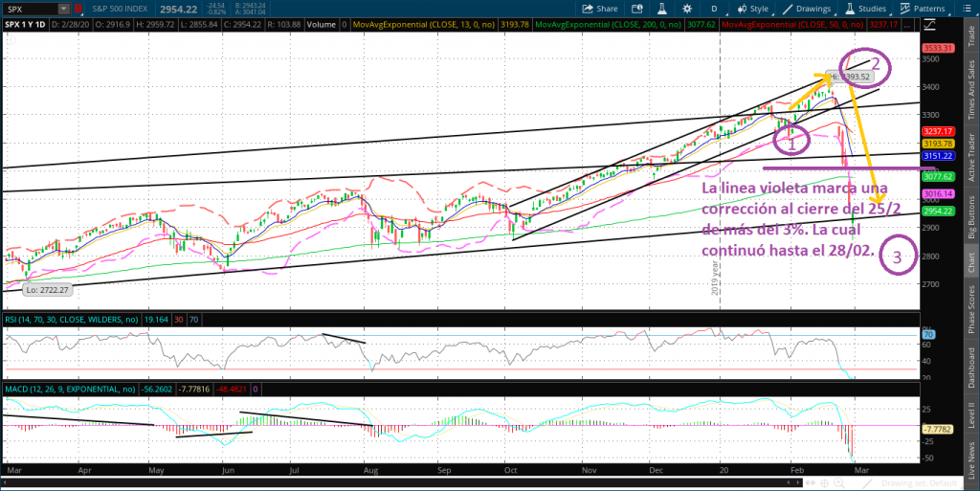Click the Lo: 2722.27 low marker
The width and height of the screenshot is (980, 491).
point(48,290)
